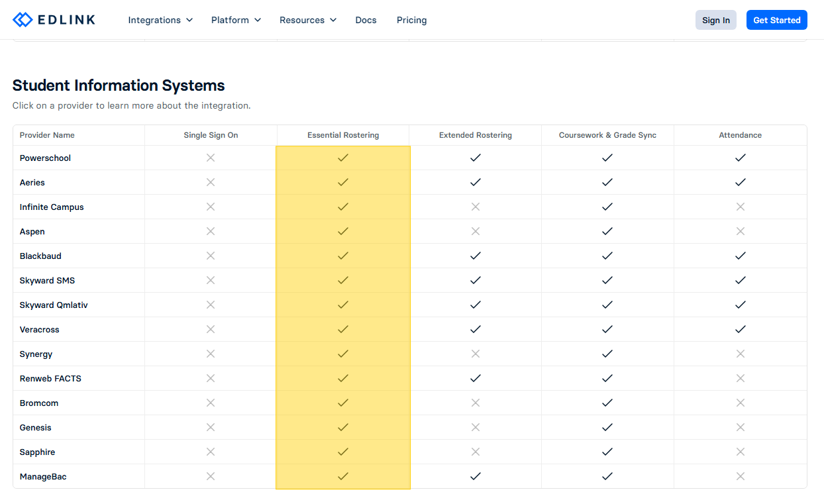This screenshot has height=504, width=824.
Task: Click Aspen's Extended Rostering X mark
Action: click(476, 231)
